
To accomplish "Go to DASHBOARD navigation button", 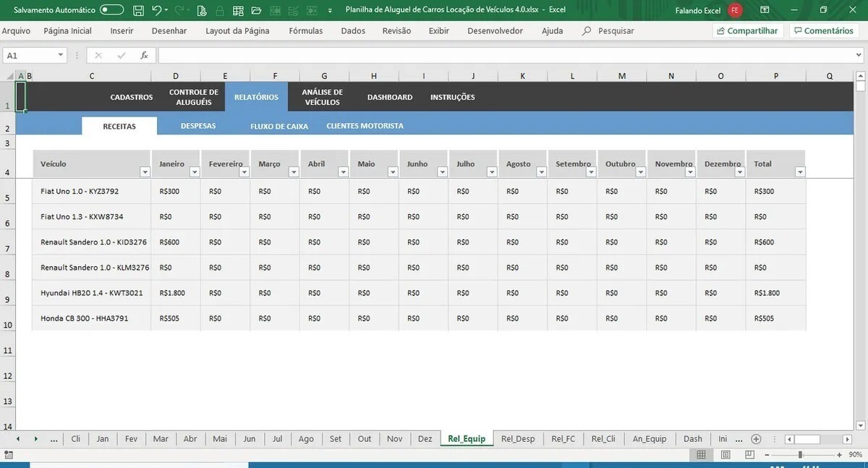I will click(x=390, y=97).
